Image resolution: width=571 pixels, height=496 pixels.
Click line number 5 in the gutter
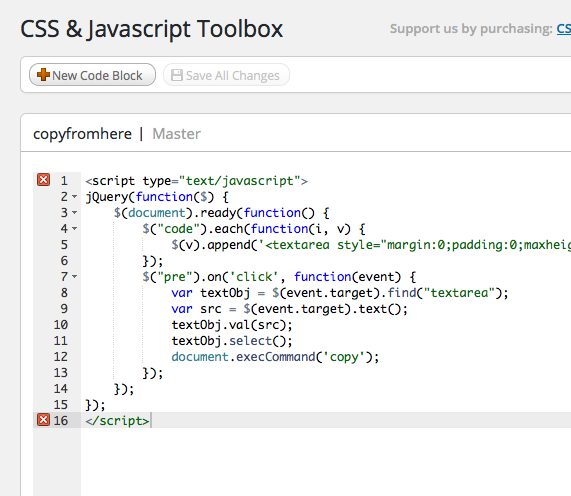(64, 245)
